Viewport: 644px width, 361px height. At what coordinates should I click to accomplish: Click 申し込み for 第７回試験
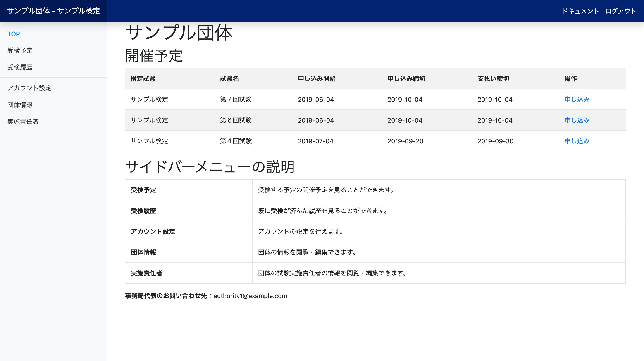[x=577, y=100]
